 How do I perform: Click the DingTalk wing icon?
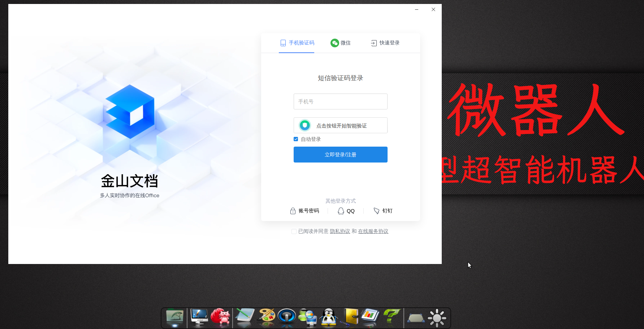coord(376,211)
